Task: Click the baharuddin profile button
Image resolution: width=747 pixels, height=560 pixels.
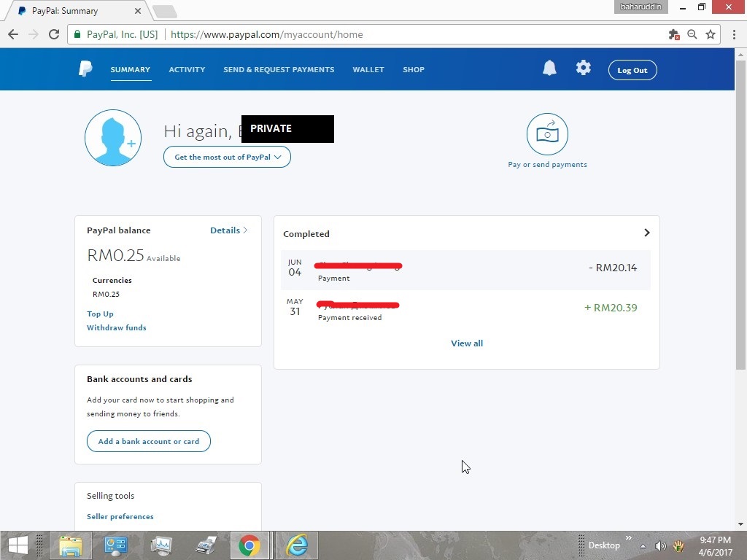Action: pyautogui.click(x=640, y=7)
